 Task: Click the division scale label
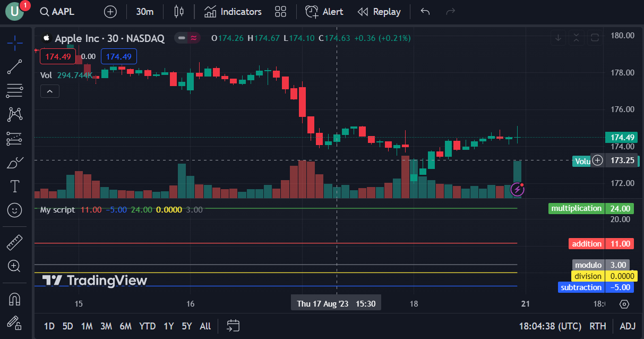(588, 276)
